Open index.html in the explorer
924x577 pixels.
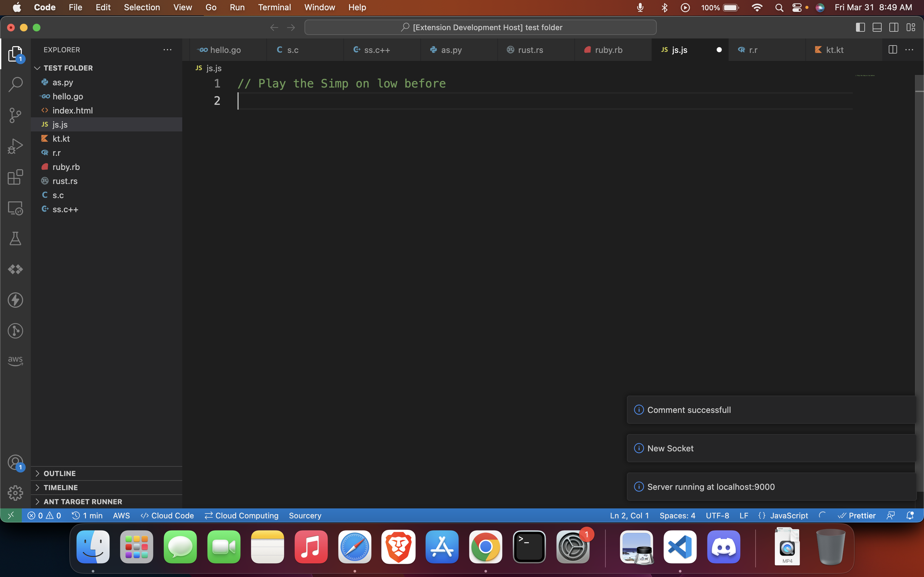73,110
